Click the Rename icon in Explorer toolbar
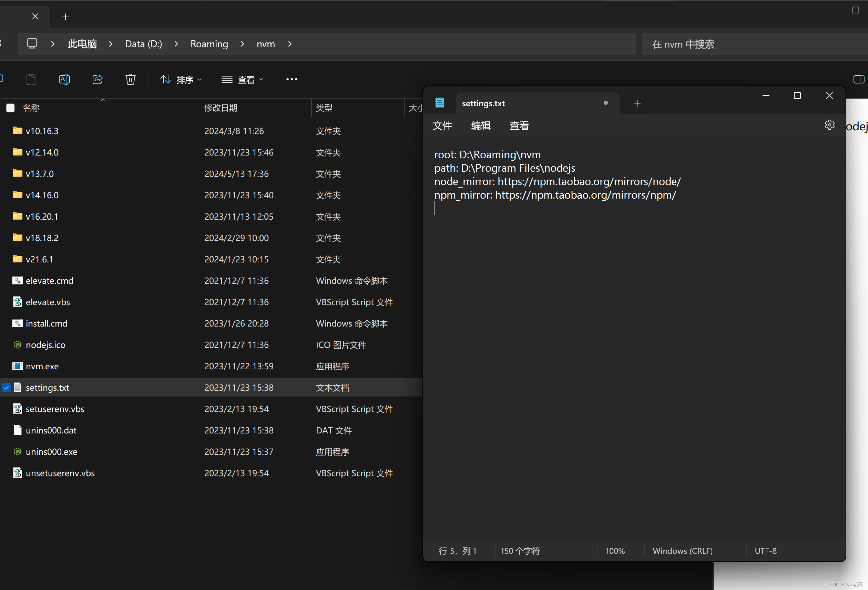 pos(64,79)
